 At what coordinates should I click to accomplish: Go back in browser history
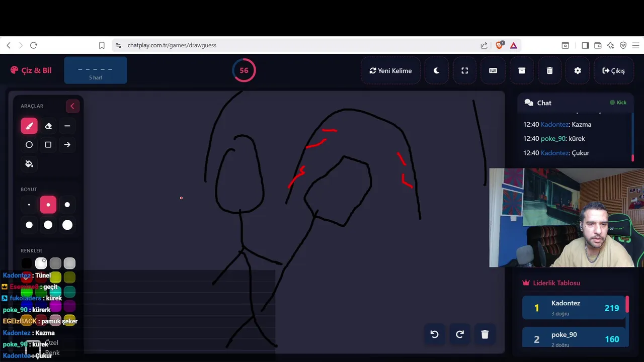tap(9, 45)
